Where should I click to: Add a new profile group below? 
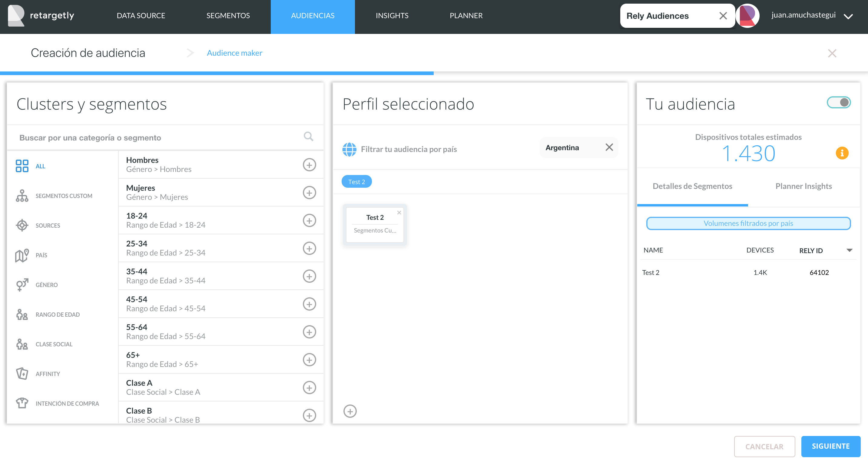pos(350,411)
